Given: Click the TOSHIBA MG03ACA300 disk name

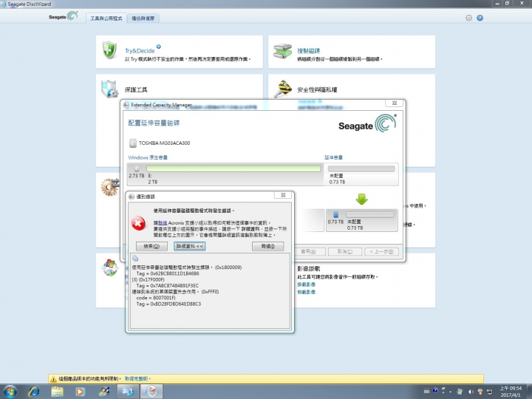Looking at the screenshot, I should point(164,143).
